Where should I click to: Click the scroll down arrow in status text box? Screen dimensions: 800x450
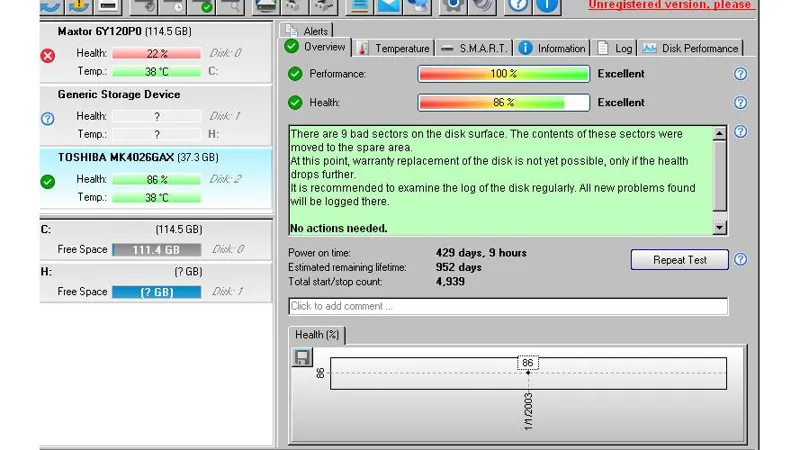coord(719,228)
